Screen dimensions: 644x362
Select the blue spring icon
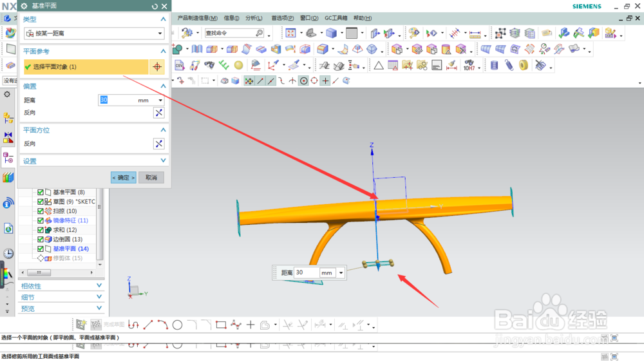[509, 65]
